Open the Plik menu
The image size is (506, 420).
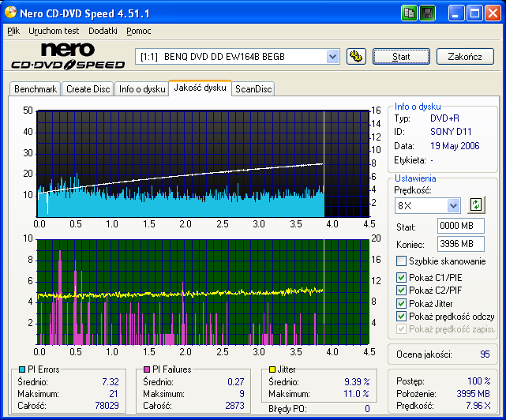click(x=13, y=31)
